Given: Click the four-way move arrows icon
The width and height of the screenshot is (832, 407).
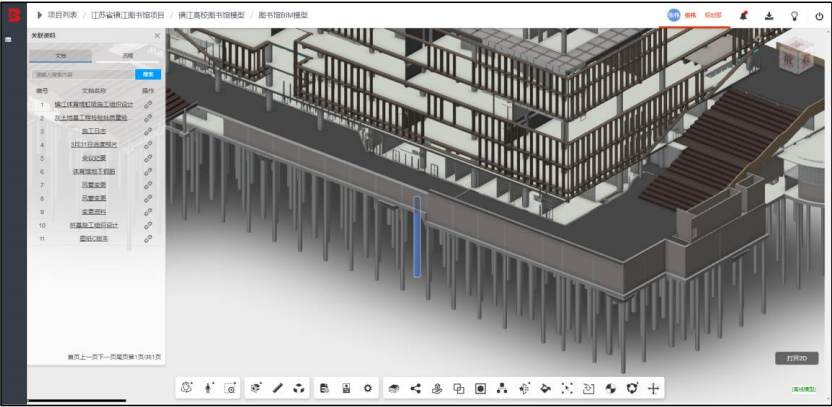Looking at the screenshot, I should pos(653,388).
